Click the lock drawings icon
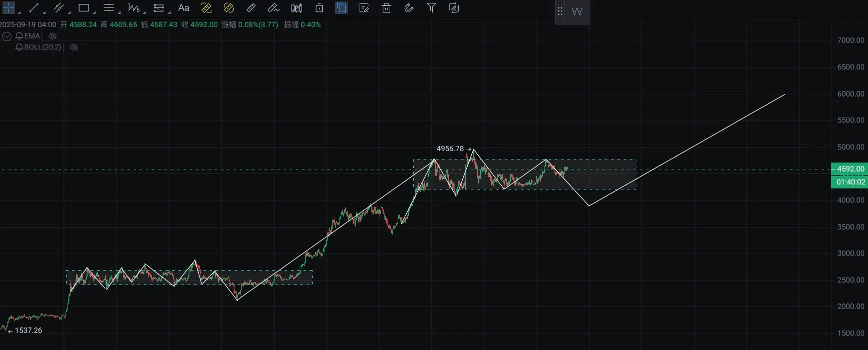 click(x=319, y=7)
